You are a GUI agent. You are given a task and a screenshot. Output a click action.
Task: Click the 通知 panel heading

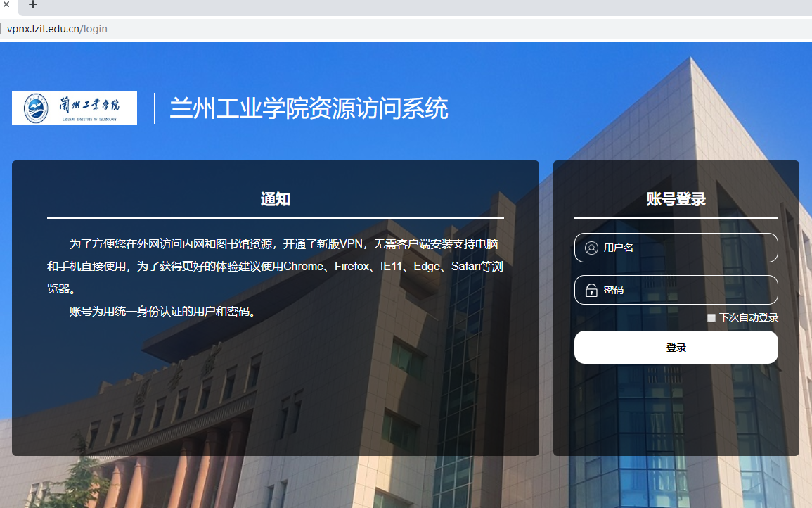(275, 199)
